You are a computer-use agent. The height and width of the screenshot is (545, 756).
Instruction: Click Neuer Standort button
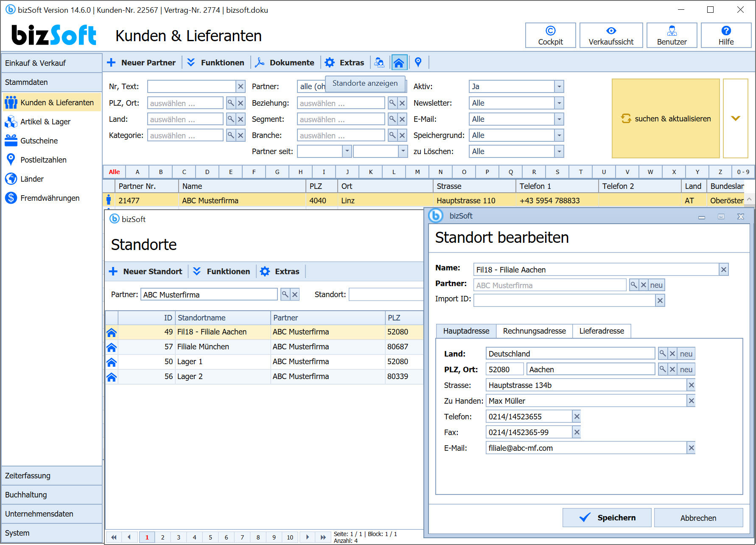tap(146, 272)
